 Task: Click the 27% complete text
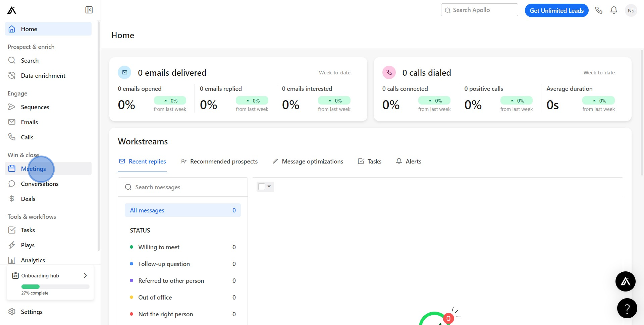click(35, 293)
